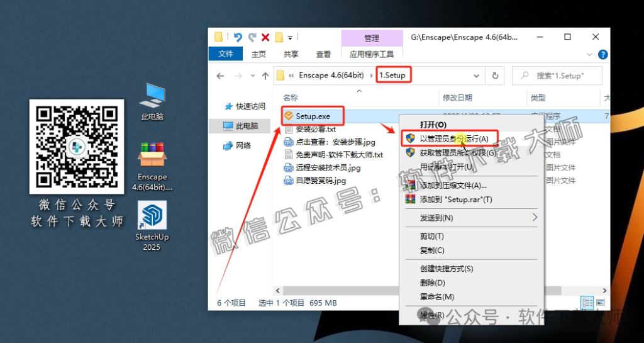
Task: Open the 发送到(N) submenu
Action: [x=472, y=218]
